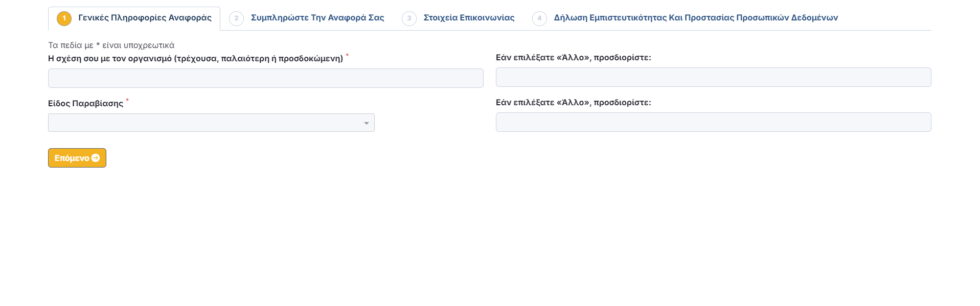
Task: Click the step 2 number circle
Action: 236,18
